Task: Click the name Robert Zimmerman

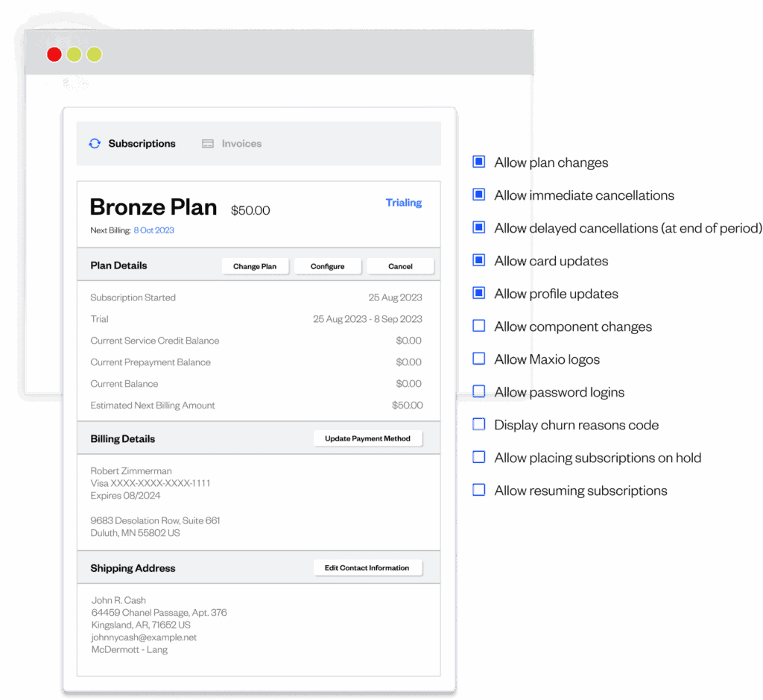Action: [x=131, y=470]
